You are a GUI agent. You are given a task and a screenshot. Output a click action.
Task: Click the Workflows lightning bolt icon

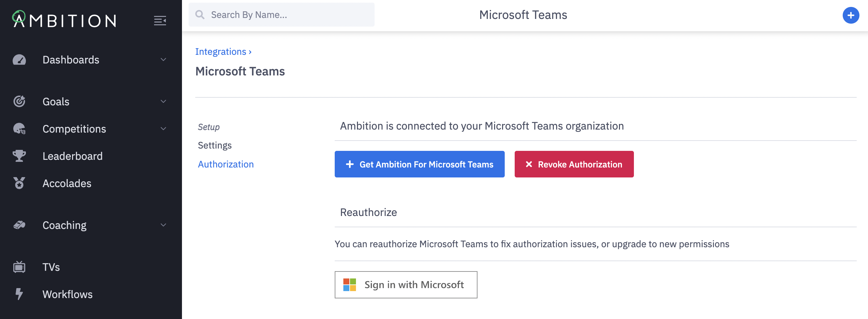19,294
